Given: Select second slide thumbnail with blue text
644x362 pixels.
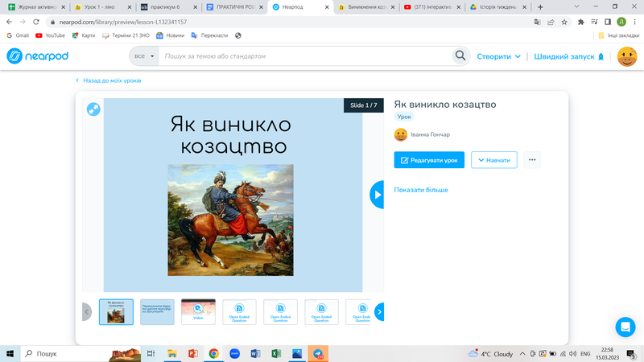Looking at the screenshot, I should click(x=157, y=312).
